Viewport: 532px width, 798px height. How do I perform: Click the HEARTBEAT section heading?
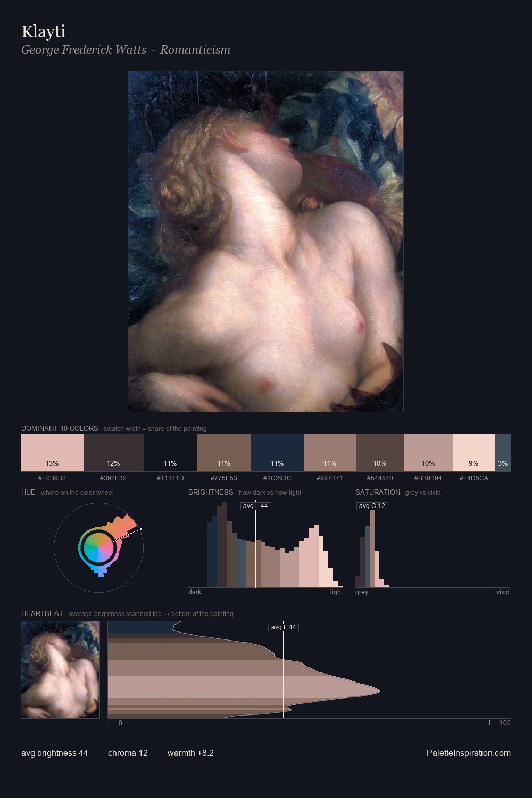[x=42, y=613]
